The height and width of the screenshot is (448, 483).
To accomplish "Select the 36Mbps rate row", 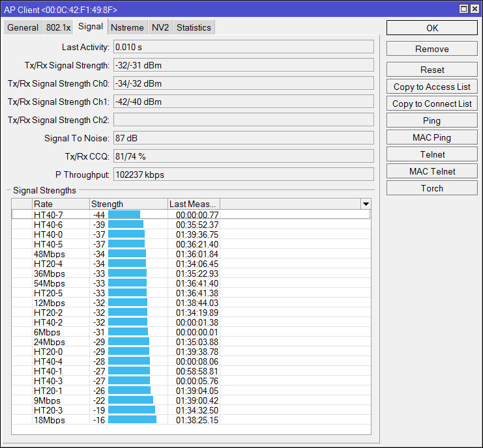I will tap(191, 273).
